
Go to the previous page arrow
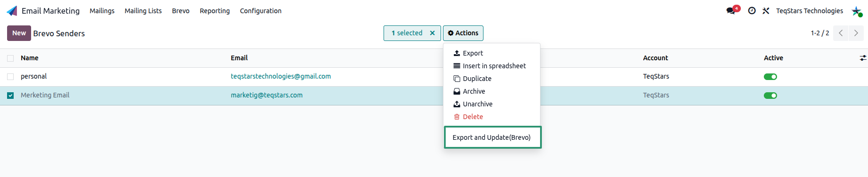841,33
